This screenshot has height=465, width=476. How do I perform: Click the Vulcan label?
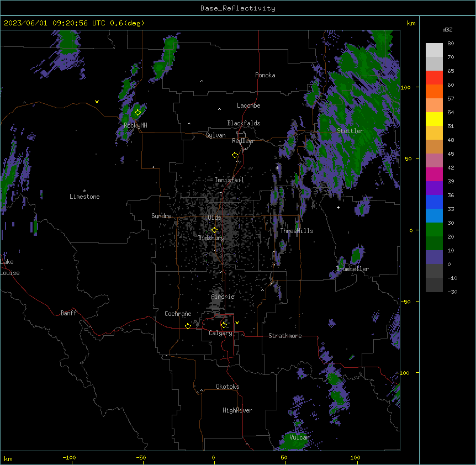(299, 437)
